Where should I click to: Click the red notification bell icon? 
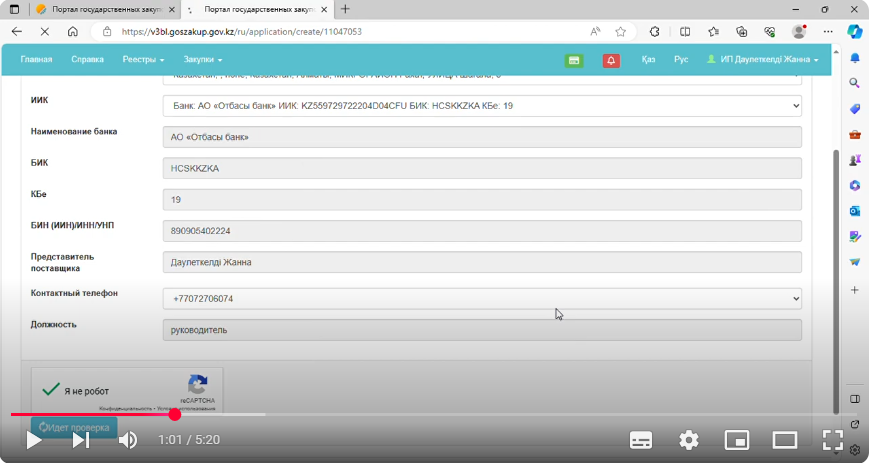[611, 60]
